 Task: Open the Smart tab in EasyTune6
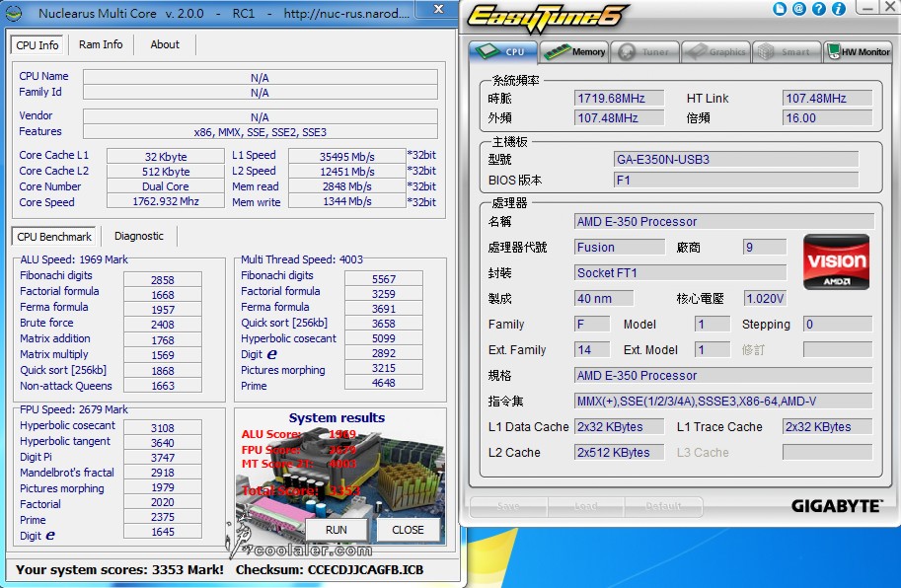point(788,51)
